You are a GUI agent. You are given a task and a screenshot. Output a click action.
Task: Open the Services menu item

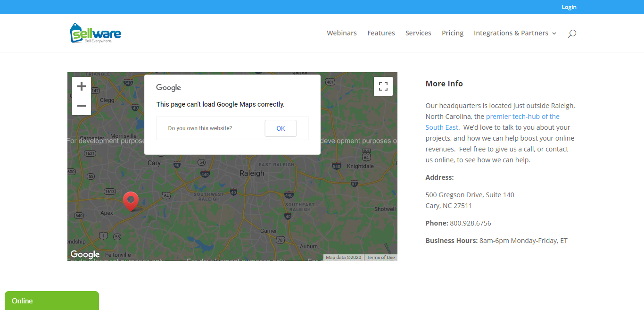418,33
